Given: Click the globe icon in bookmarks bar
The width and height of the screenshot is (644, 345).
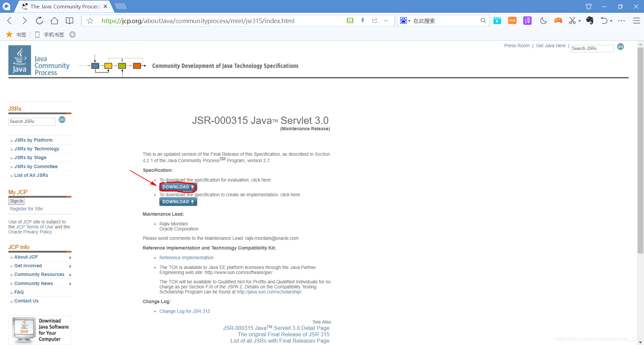Looking at the screenshot, I should coord(72,34).
